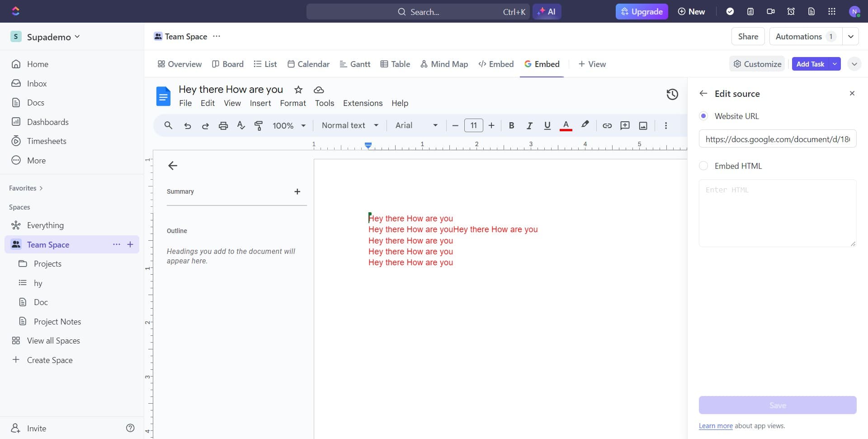
Task: Open the Arial font dropdown
Action: pyautogui.click(x=416, y=126)
